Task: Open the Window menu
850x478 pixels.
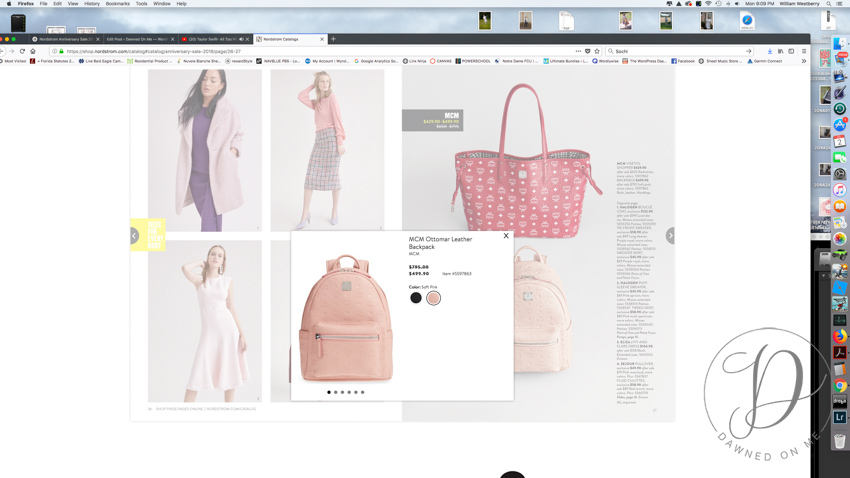Action: [162, 3]
